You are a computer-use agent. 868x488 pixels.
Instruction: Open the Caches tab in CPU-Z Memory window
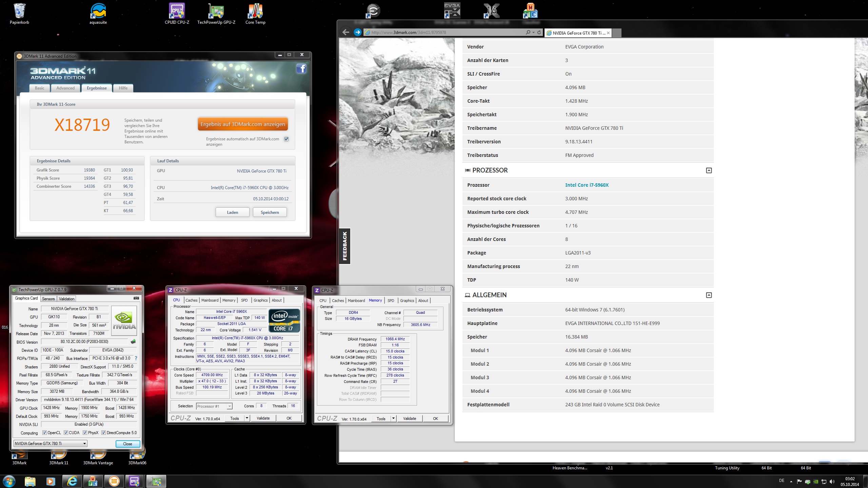point(338,301)
